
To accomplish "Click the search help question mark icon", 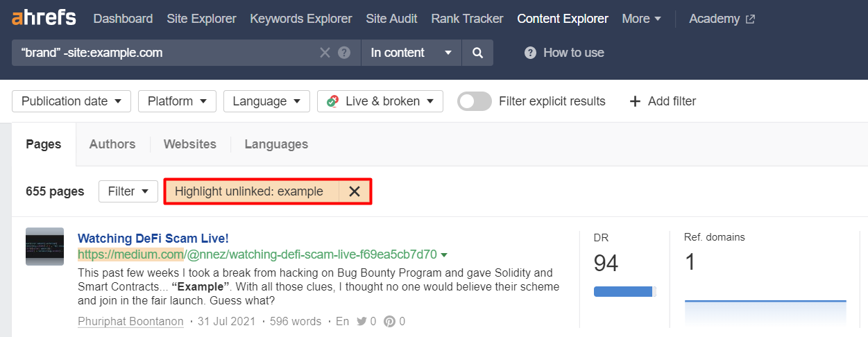I will pos(343,53).
